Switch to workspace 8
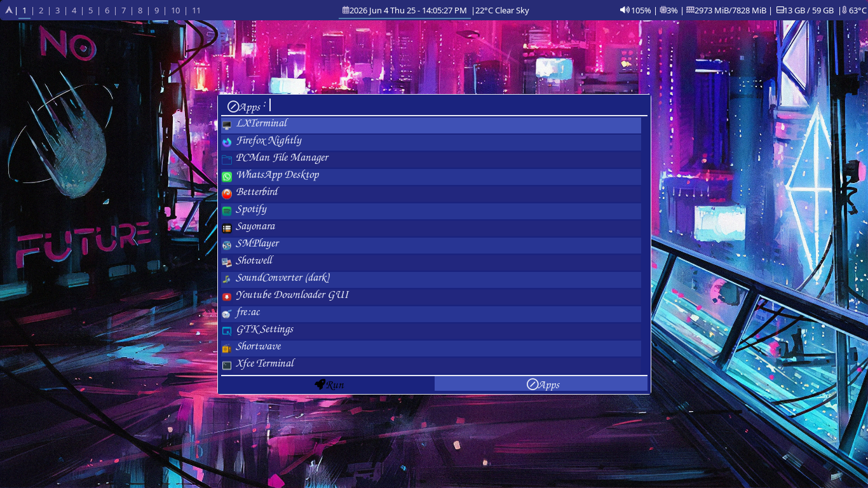Viewport: 868px width, 488px height. (x=140, y=10)
